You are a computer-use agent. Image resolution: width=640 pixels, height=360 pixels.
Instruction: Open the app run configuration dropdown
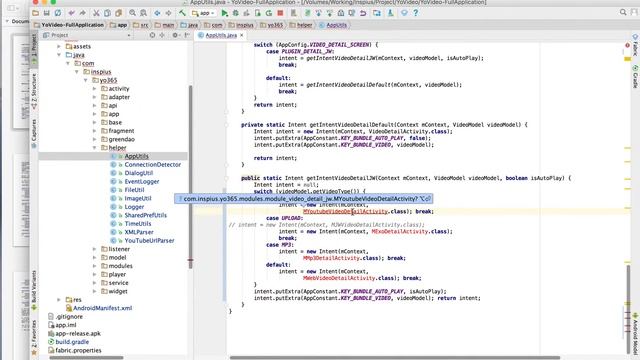pos(203,13)
